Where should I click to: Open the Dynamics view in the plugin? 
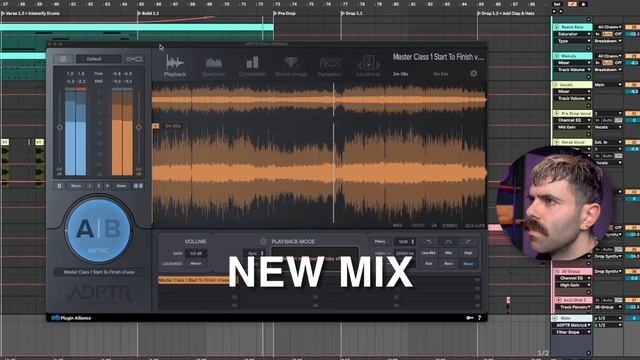[x=330, y=67]
